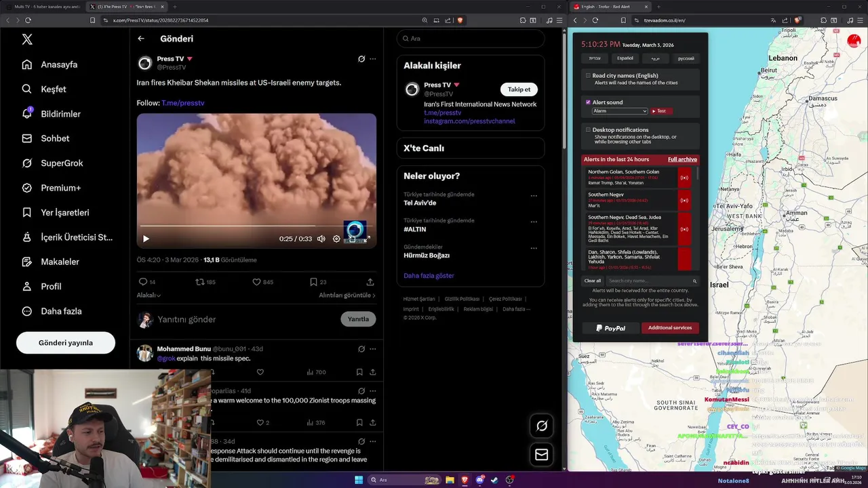Click Daha fazla göster under trends
The height and width of the screenshot is (488, 868).
[429, 276]
